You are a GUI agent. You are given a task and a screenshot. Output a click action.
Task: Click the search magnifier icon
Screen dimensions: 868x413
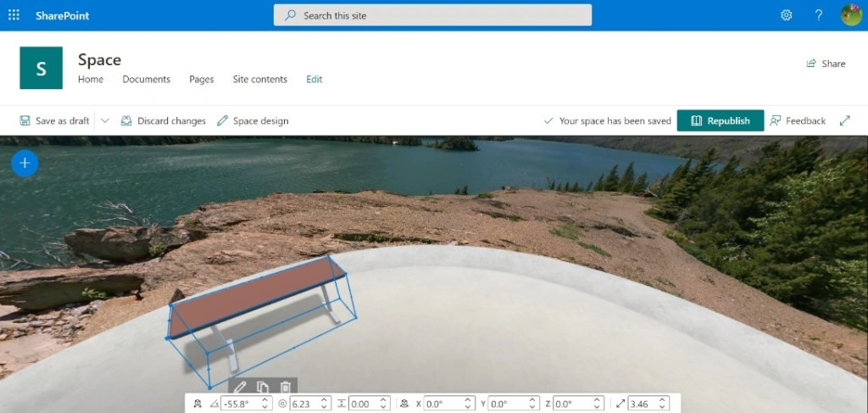tap(290, 15)
